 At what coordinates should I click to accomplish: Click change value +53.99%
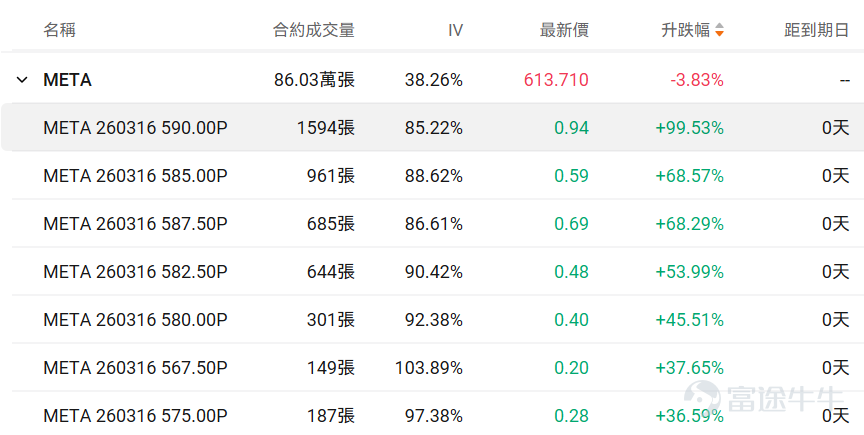point(689,272)
